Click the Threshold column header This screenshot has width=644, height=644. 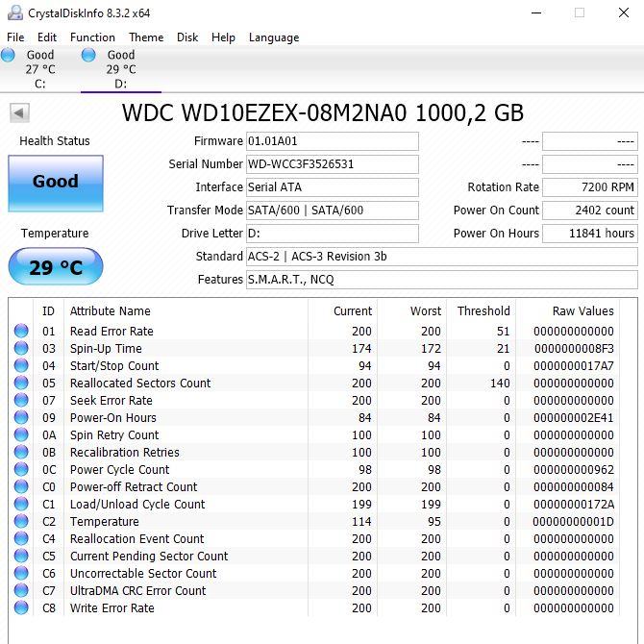(483, 310)
